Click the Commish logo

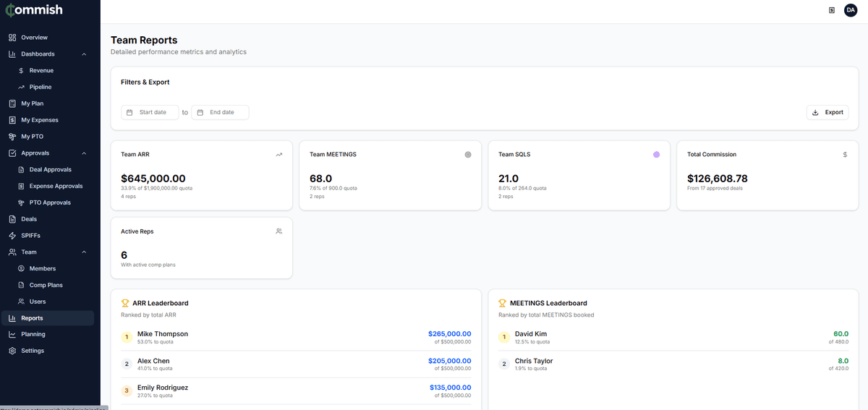click(x=34, y=10)
